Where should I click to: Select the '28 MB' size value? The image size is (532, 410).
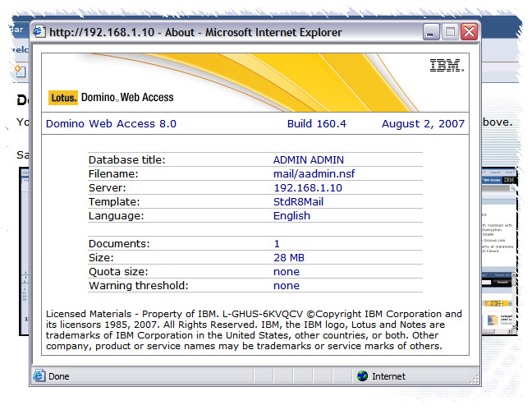(x=289, y=257)
